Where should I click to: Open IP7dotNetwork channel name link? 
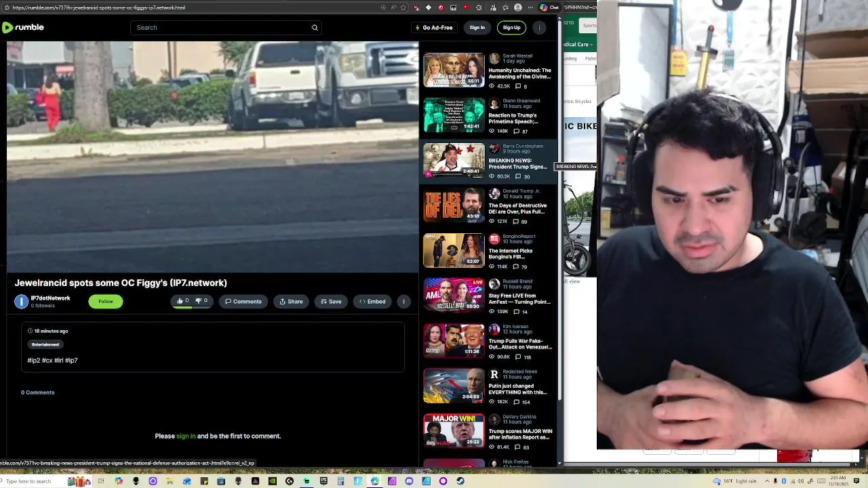coord(50,298)
